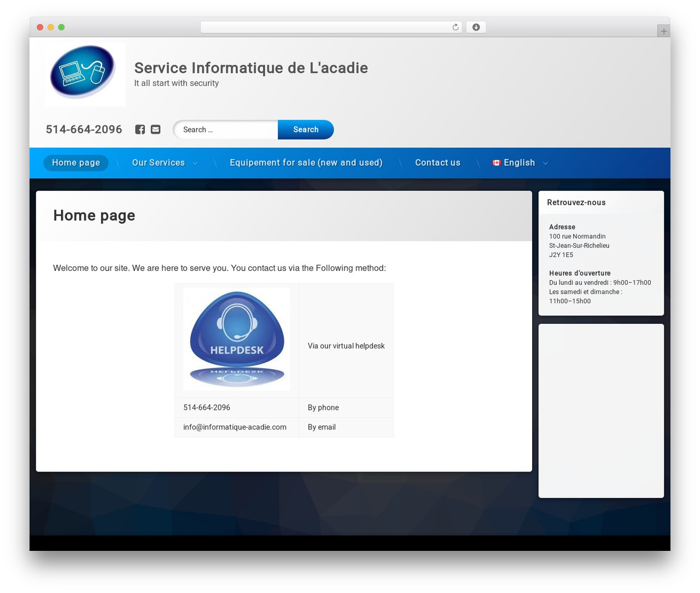Go to Contact us page
This screenshot has height=593, width=700.
coord(437,163)
